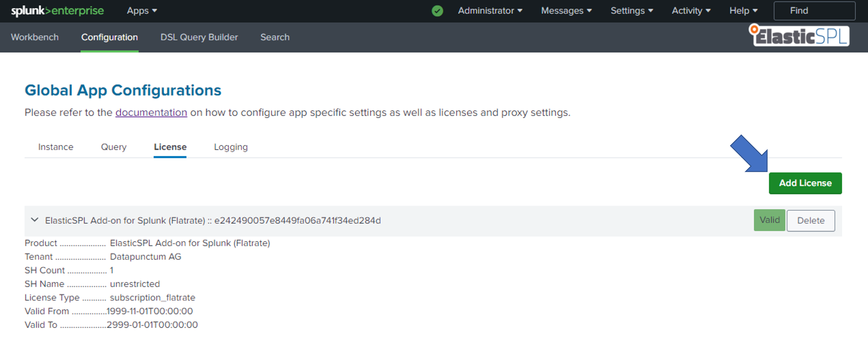Switch to the Query tab

coord(114,147)
